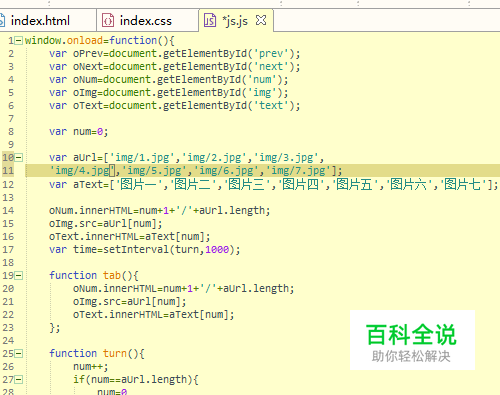The image size is (500, 395).
Task: Click the 1000 value on line 17
Action: click(x=217, y=249)
